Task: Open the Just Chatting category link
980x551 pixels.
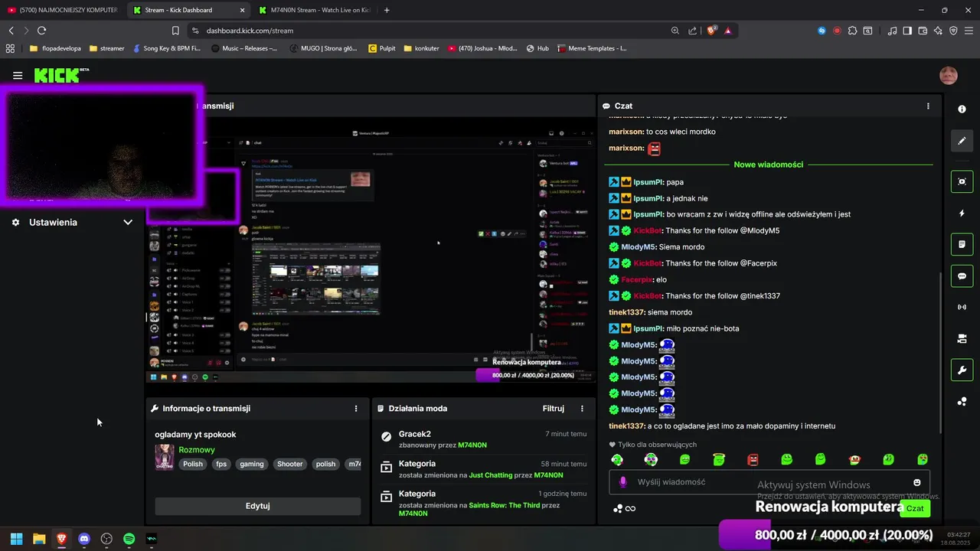Action: (x=490, y=475)
